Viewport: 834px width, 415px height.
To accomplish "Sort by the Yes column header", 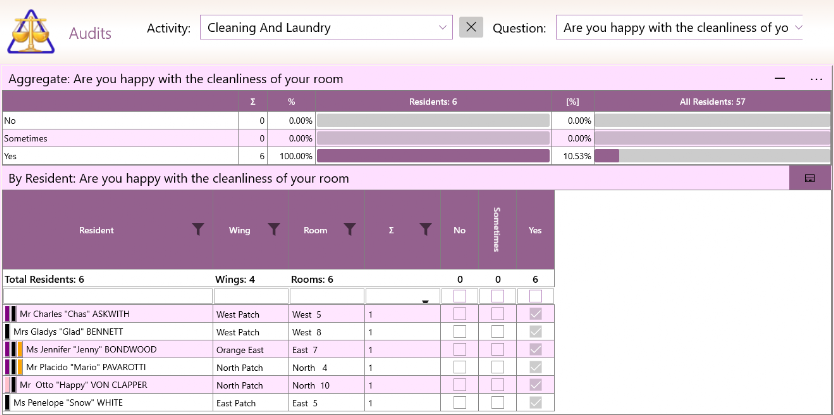I will 535,230.
